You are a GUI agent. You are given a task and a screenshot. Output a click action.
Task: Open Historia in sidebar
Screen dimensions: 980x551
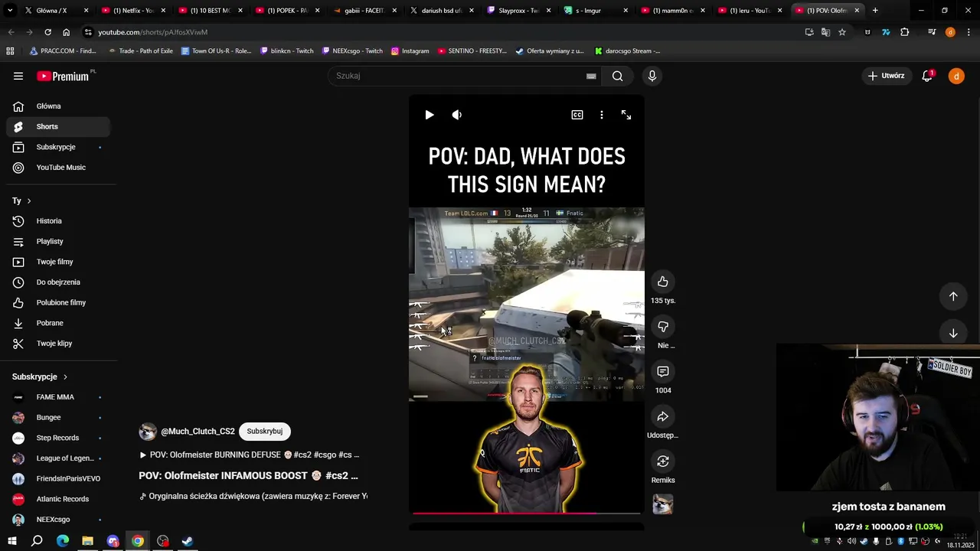tap(58, 221)
